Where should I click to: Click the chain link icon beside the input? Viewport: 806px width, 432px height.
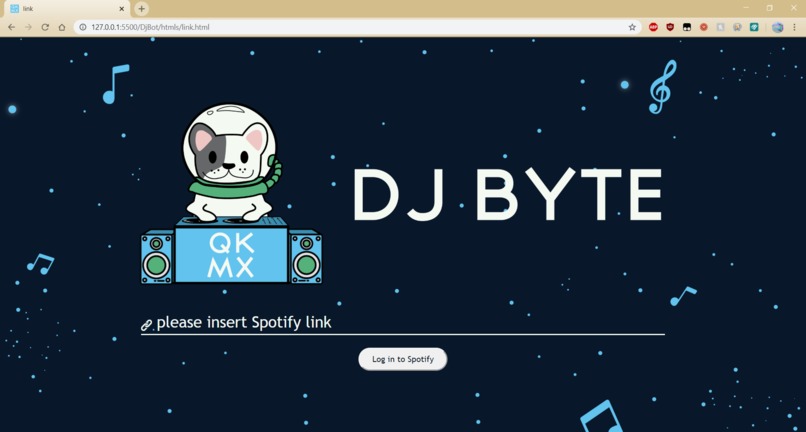(x=146, y=325)
